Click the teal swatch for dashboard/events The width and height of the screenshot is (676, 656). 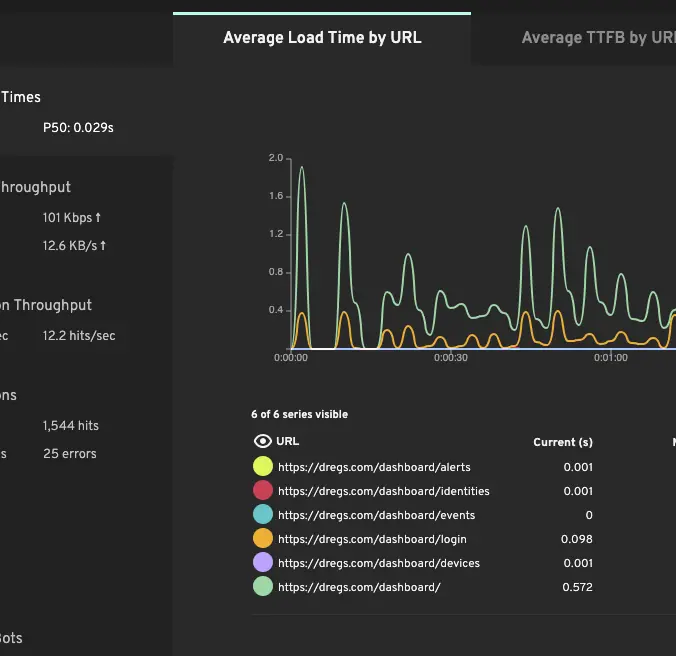coord(263,515)
